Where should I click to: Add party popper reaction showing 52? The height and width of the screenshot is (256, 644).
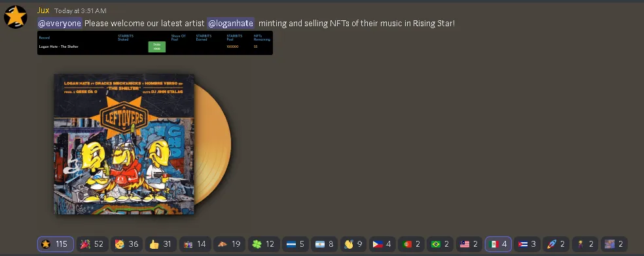click(92, 244)
